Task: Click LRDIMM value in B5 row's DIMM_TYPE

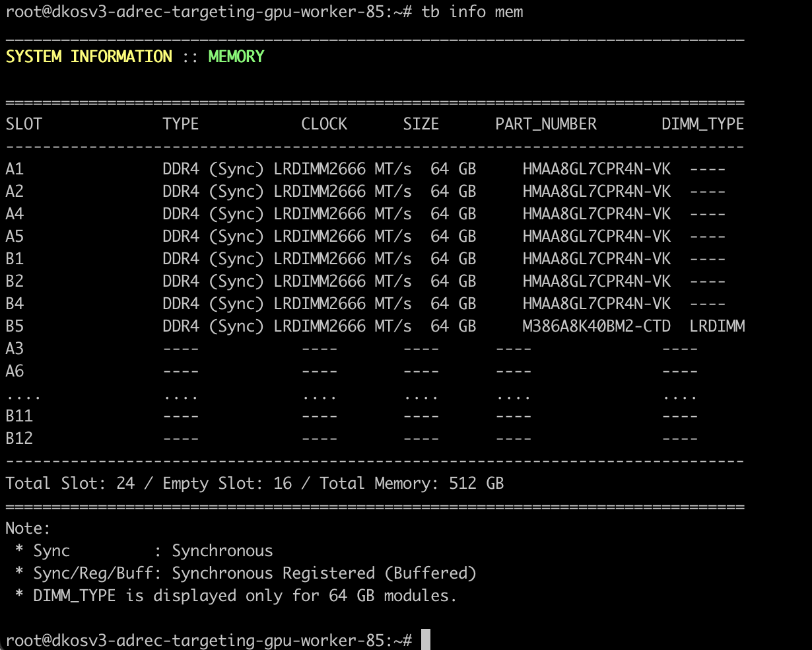Action: [717, 326]
